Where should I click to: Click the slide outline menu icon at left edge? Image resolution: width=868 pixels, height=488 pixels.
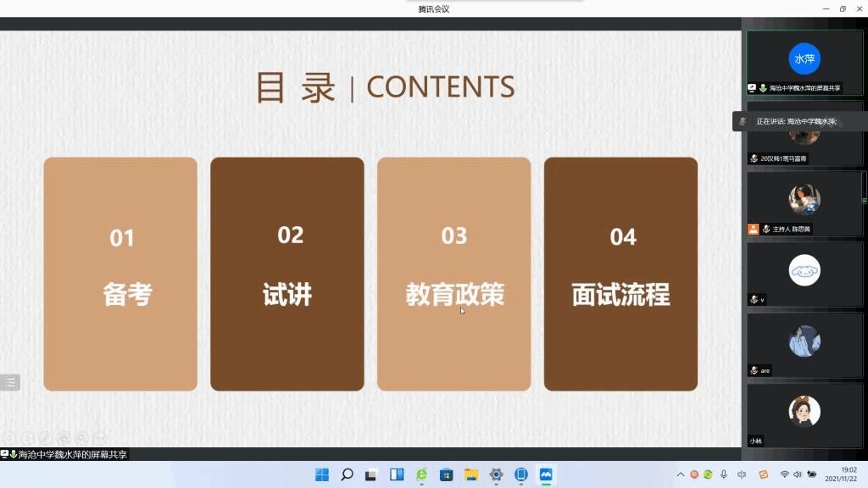pyautogui.click(x=10, y=382)
